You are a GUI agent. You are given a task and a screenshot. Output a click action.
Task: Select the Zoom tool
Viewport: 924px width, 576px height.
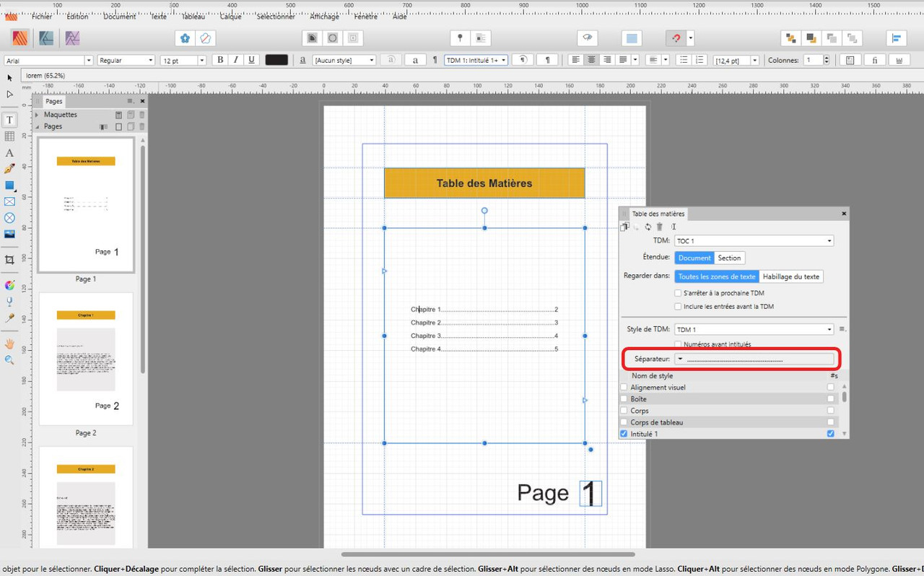click(9, 359)
